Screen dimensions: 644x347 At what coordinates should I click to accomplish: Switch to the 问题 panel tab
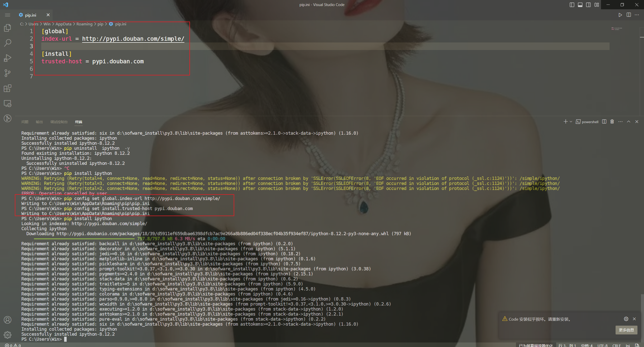point(25,122)
